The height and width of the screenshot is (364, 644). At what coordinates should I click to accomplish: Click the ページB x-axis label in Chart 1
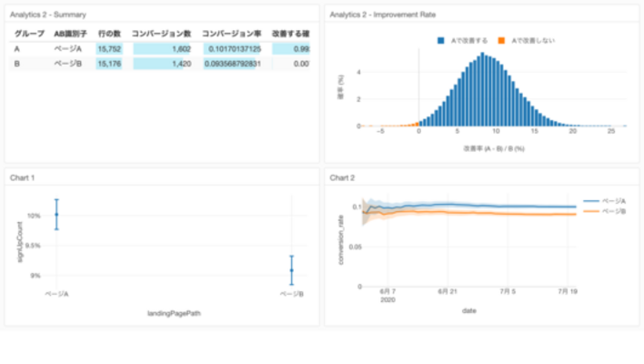point(292,294)
